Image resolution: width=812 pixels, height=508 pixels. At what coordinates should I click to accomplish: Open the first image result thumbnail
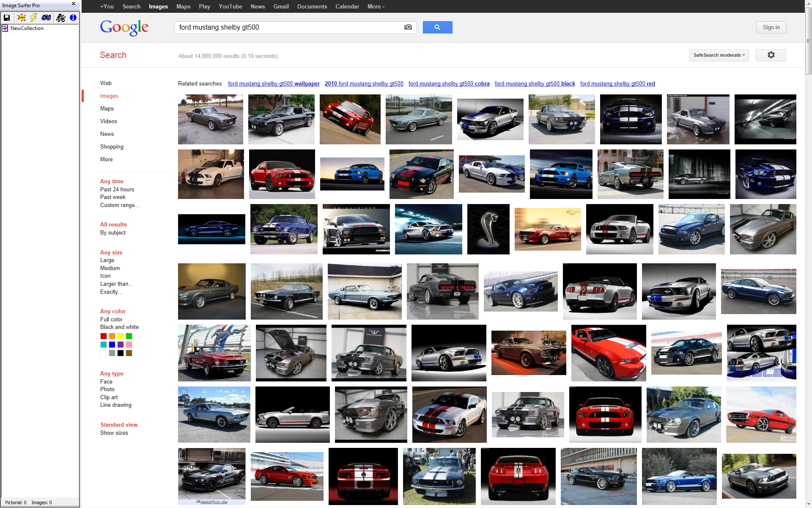211,119
